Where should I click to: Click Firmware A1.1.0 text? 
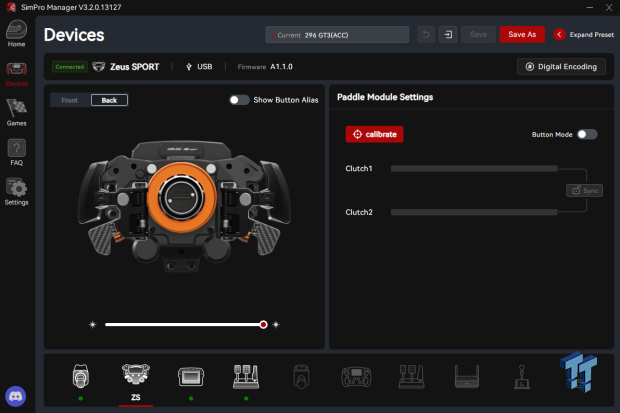tap(265, 67)
